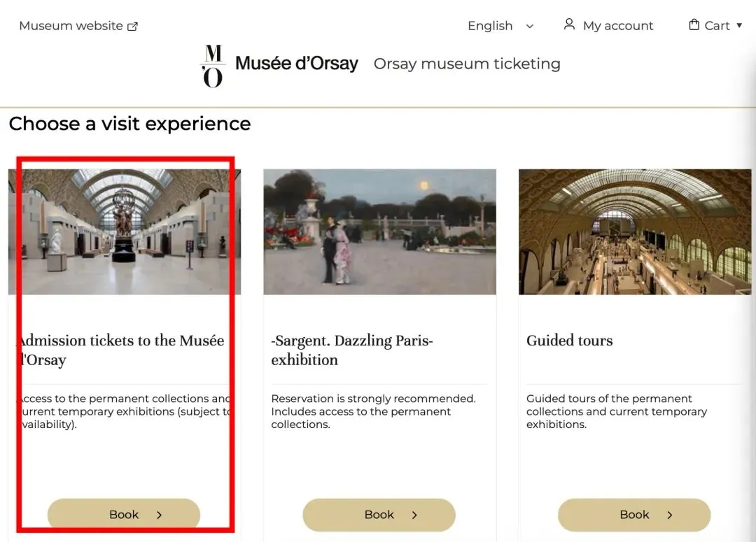Click the Sargent painting thumbnail
Image resolution: width=756 pixels, height=542 pixels.
[x=379, y=231]
